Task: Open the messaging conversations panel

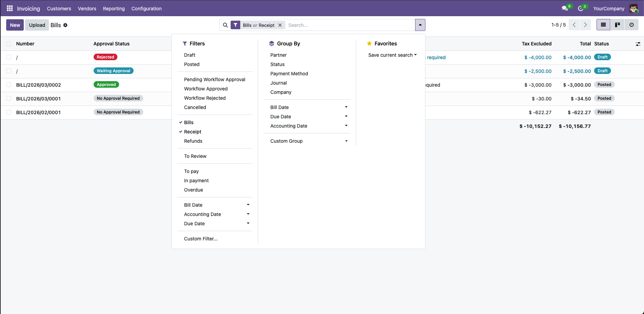Action: (x=564, y=8)
